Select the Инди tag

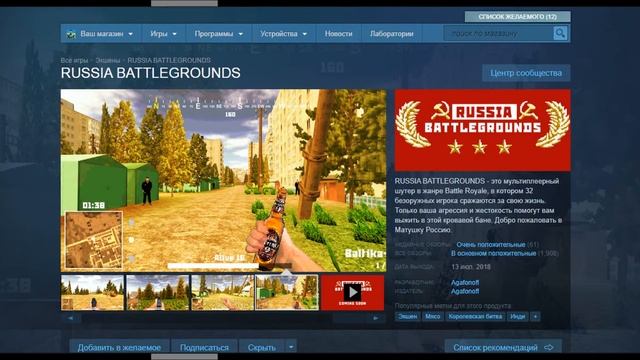click(x=518, y=316)
